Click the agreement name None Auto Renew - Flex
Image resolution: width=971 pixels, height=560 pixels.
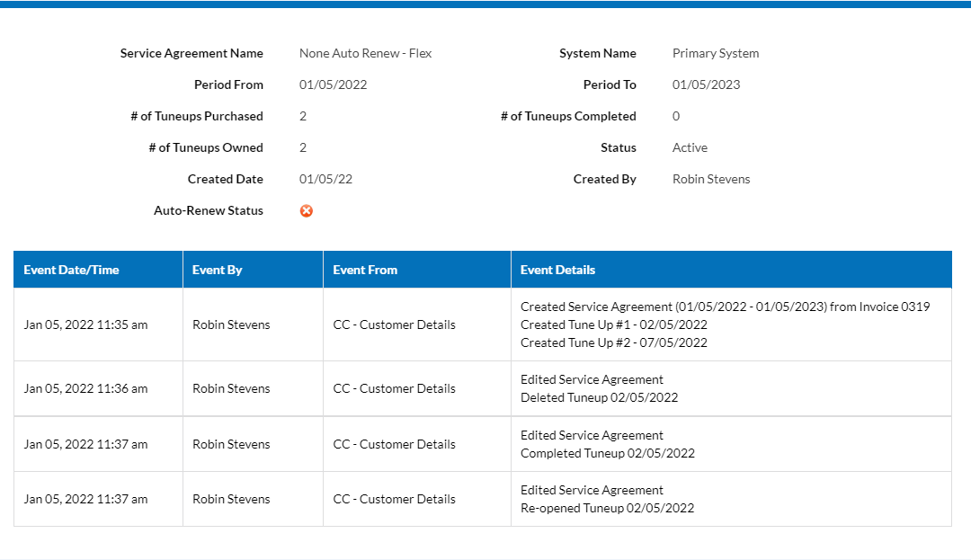click(365, 53)
